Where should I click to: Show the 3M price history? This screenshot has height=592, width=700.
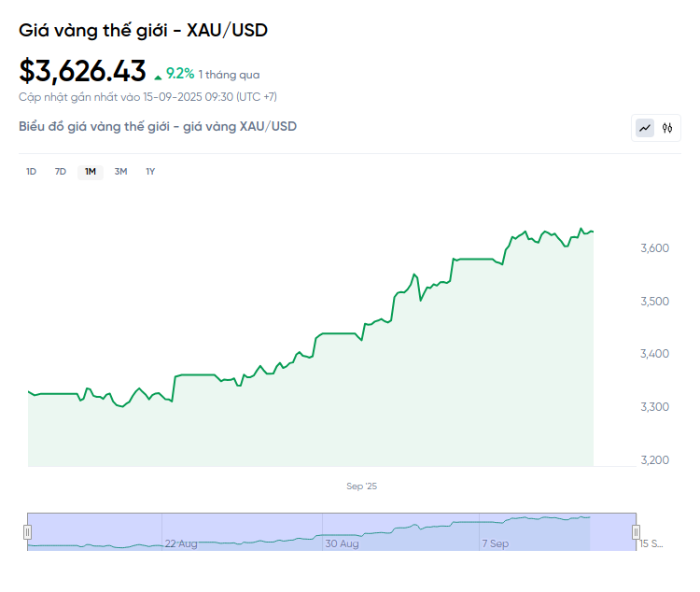click(x=120, y=171)
